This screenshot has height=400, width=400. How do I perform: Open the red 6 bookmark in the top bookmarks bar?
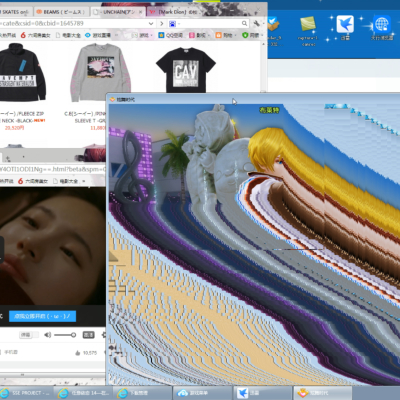pos(35,35)
